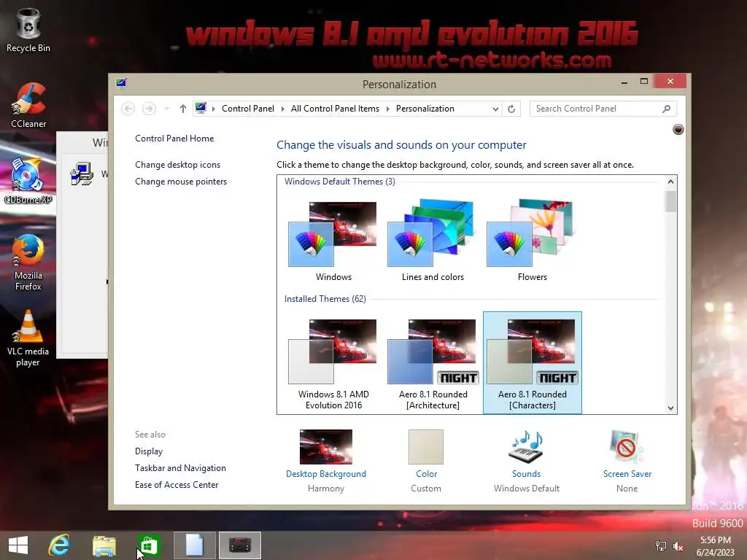
Task: Open the Desktop Background link
Action: click(x=326, y=474)
